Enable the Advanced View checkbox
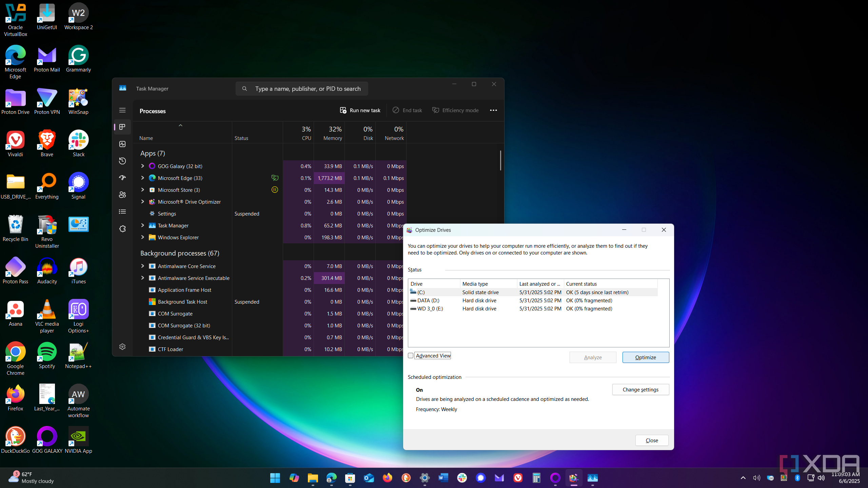The image size is (868, 488). 411,355
